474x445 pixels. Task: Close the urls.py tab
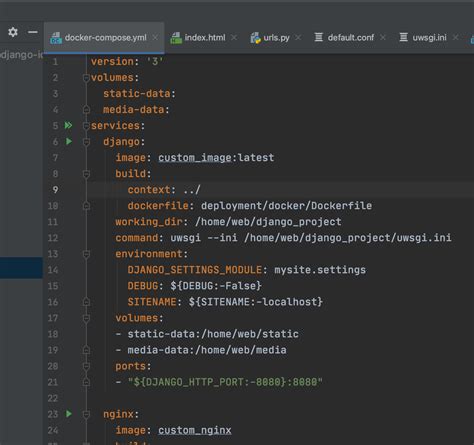[x=298, y=38]
